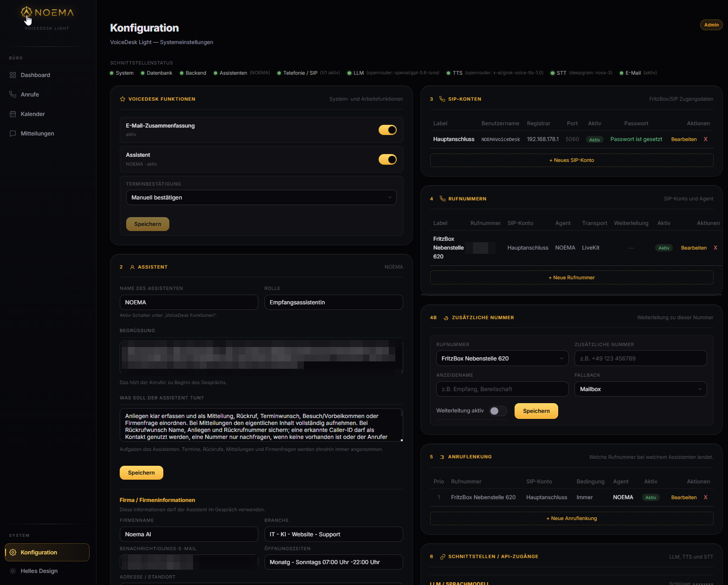Click the Mitteilungen speech bubble icon
The image size is (728, 585).
pyautogui.click(x=13, y=134)
